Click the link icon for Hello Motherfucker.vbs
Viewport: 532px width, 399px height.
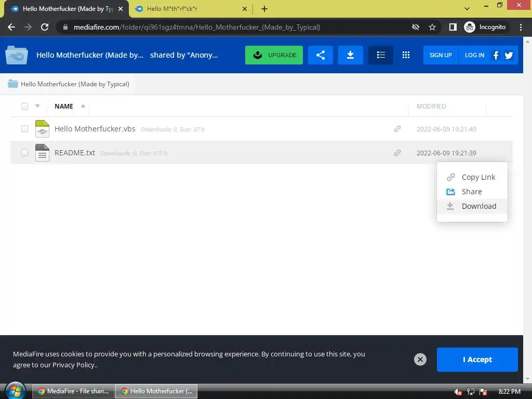[x=397, y=129]
